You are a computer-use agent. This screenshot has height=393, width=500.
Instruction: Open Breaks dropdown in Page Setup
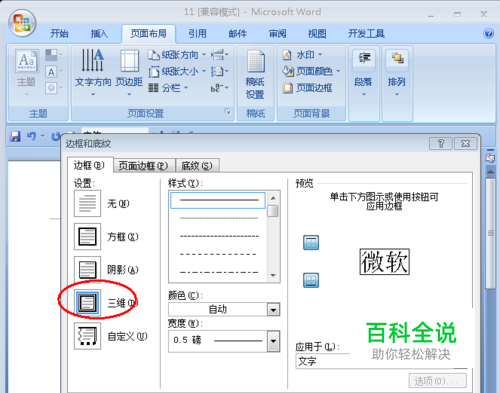[220, 55]
